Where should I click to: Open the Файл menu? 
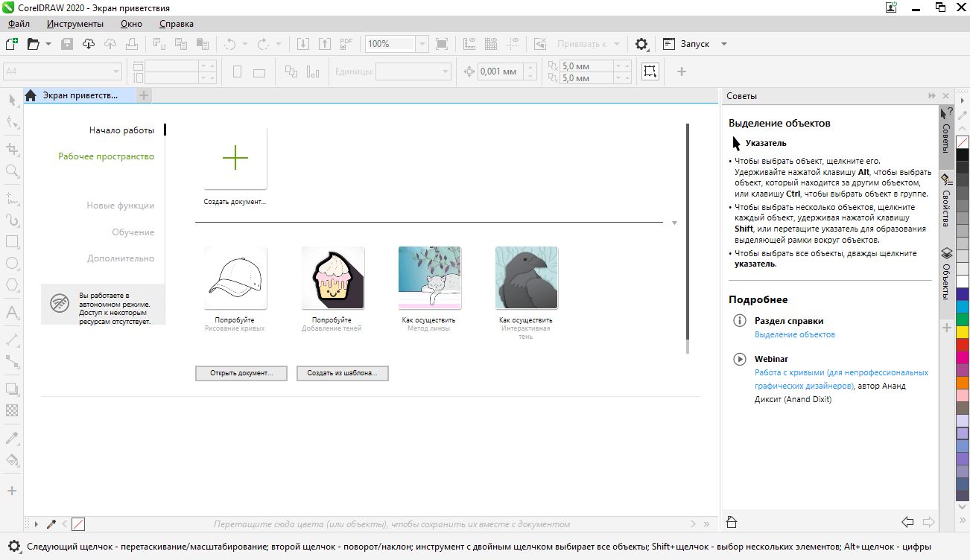tap(19, 24)
